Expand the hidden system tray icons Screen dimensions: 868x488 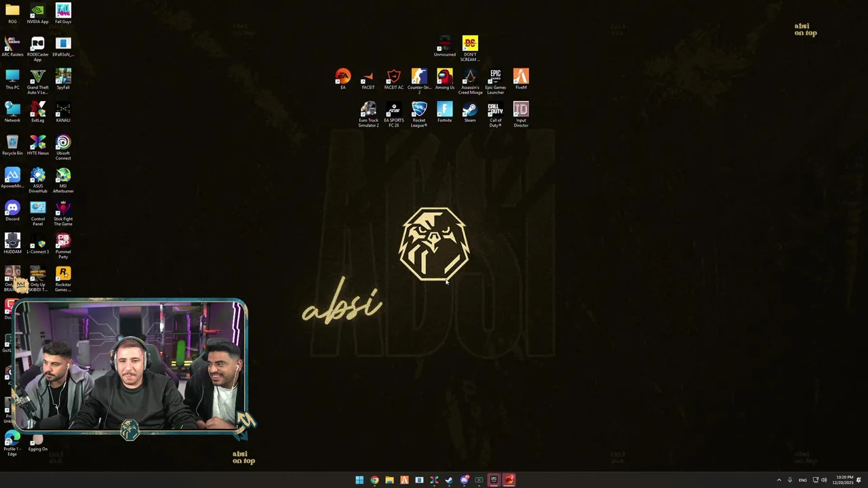coord(778,480)
